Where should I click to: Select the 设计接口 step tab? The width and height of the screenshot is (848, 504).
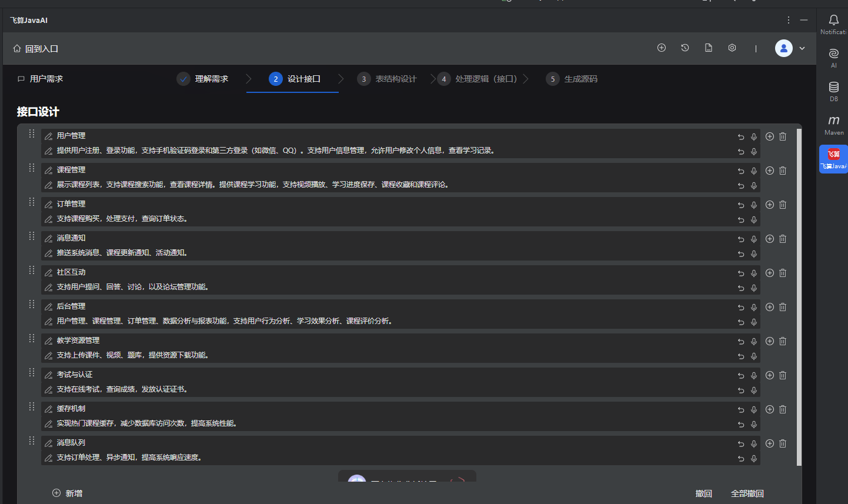coord(295,79)
